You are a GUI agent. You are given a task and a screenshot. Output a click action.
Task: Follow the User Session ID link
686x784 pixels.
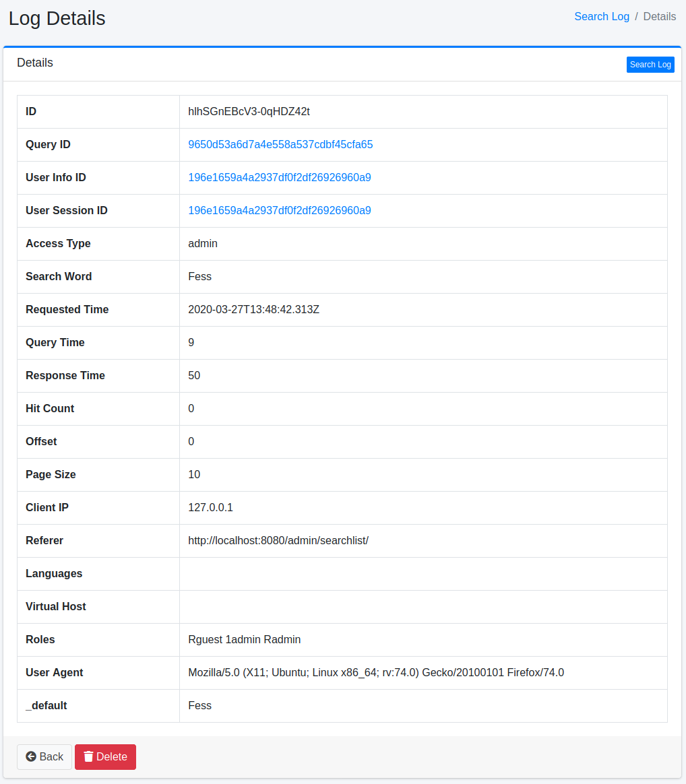point(279,210)
